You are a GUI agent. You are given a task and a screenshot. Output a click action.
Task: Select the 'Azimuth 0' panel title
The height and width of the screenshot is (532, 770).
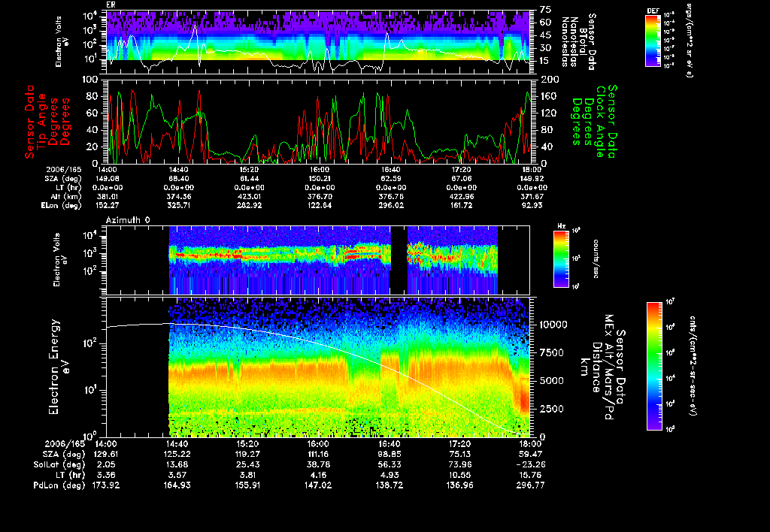coord(128,220)
